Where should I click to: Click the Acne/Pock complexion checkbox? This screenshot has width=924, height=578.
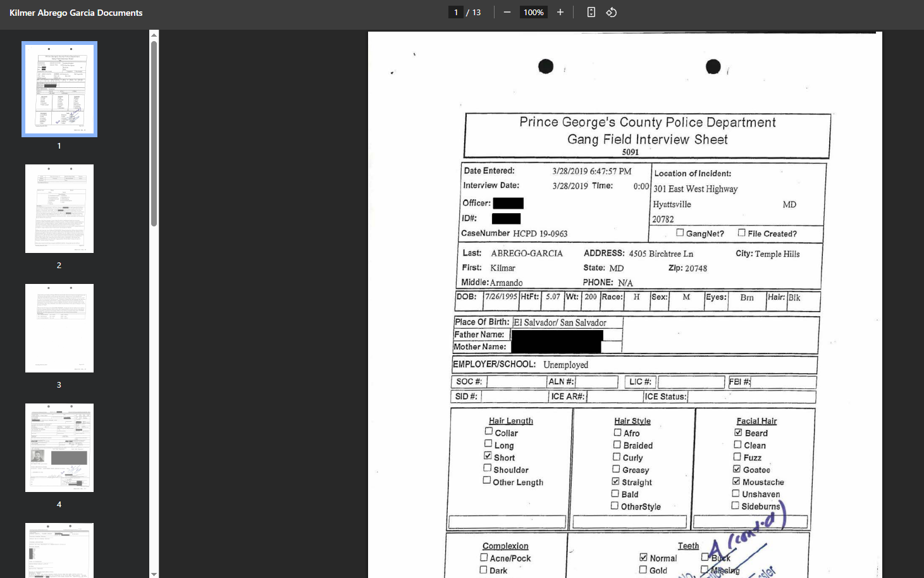tap(484, 557)
